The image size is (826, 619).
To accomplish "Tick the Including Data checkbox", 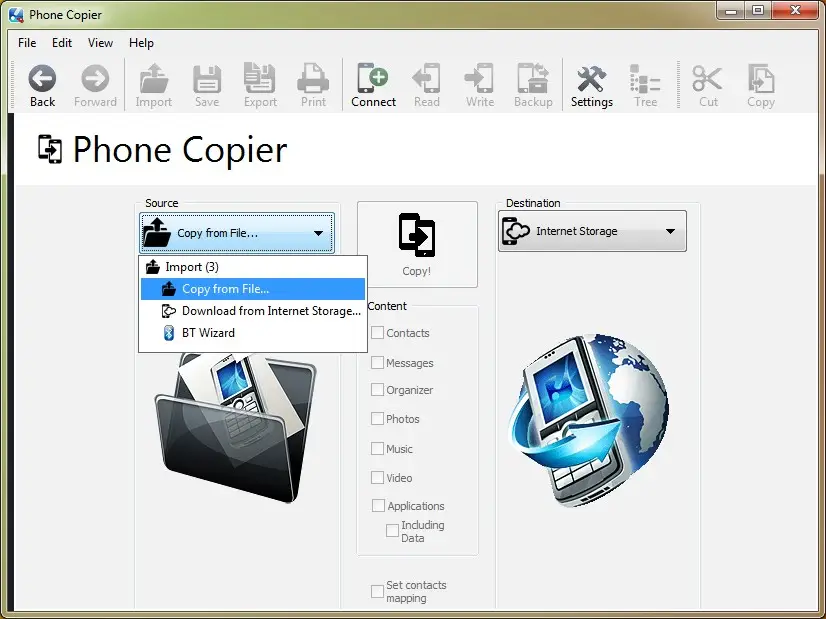I will [x=392, y=531].
